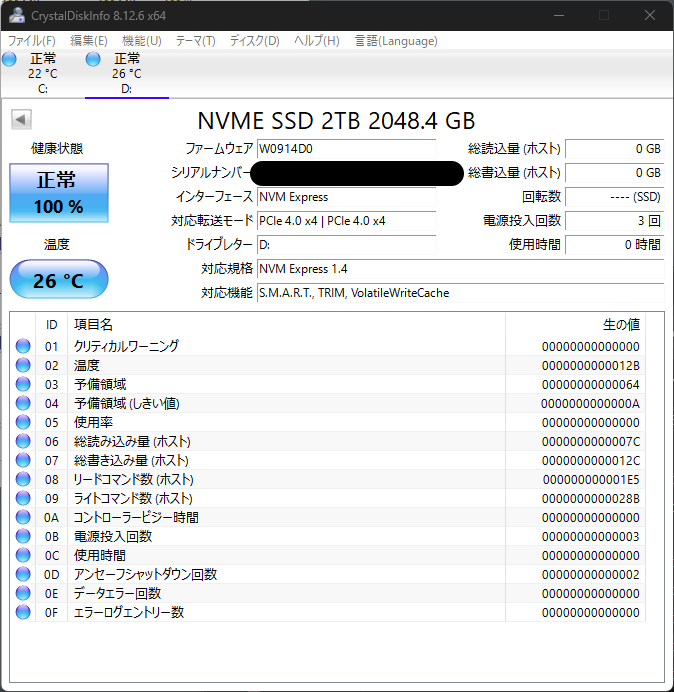Image resolution: width=674 pixels, height=692 pixels.
Task: Click the ID cell 0F
Action: (x=52, y=613)
